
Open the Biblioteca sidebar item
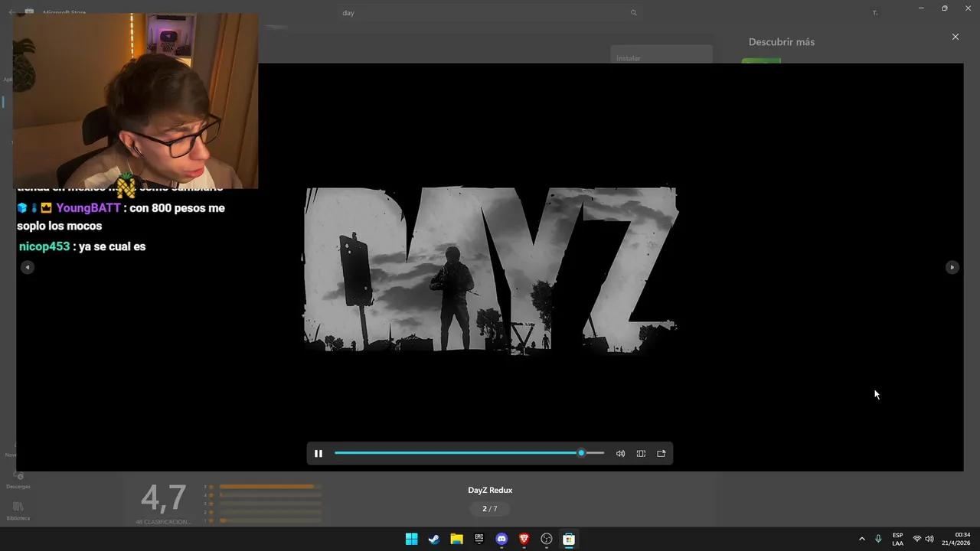pos(18,511)
